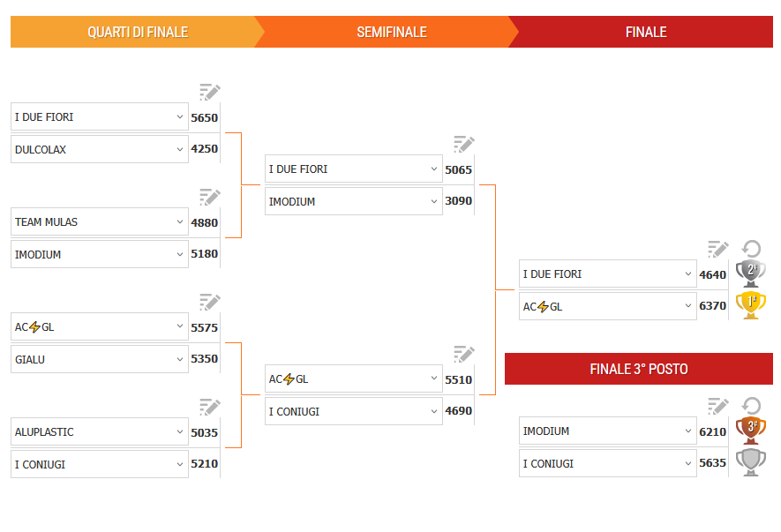Viewport: 781px width, 532px height.
Task: Select the Quarti di Finale stage tab
Action: [x=137, y=32]
